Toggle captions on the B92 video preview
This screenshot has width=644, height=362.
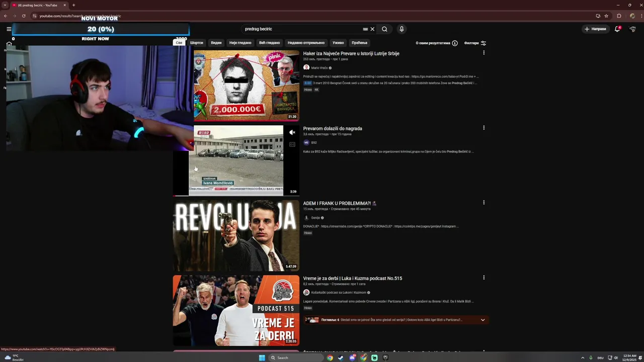click(292, 144)
